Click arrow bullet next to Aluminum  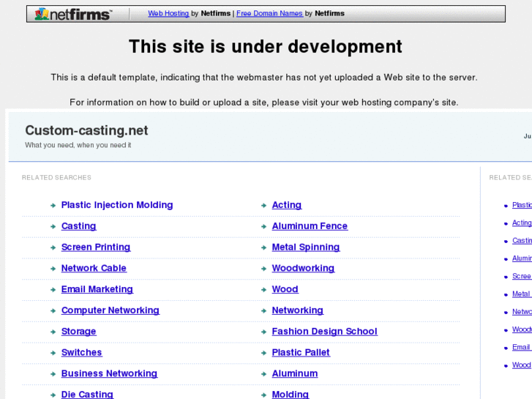[x=263, y=374]
